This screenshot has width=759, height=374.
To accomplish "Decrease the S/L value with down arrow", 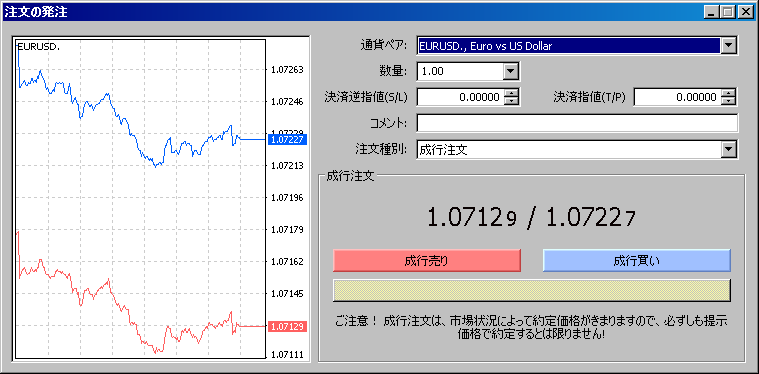I will coord(511,101).
